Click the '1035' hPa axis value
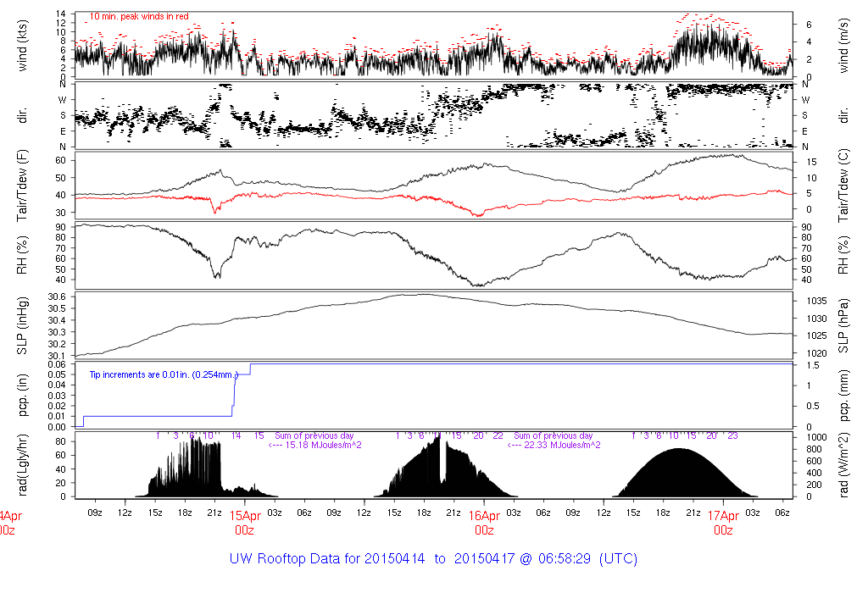The width and height of the screenshot is (868, 593). (817, 301)
